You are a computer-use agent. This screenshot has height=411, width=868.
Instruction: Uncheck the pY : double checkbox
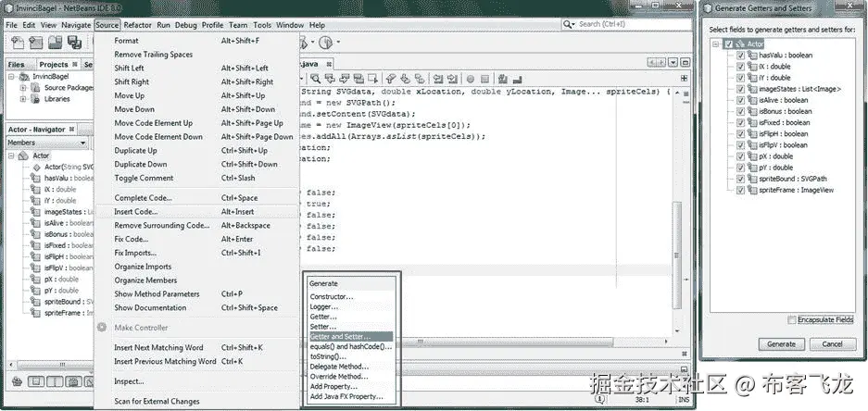pos(741,168)
